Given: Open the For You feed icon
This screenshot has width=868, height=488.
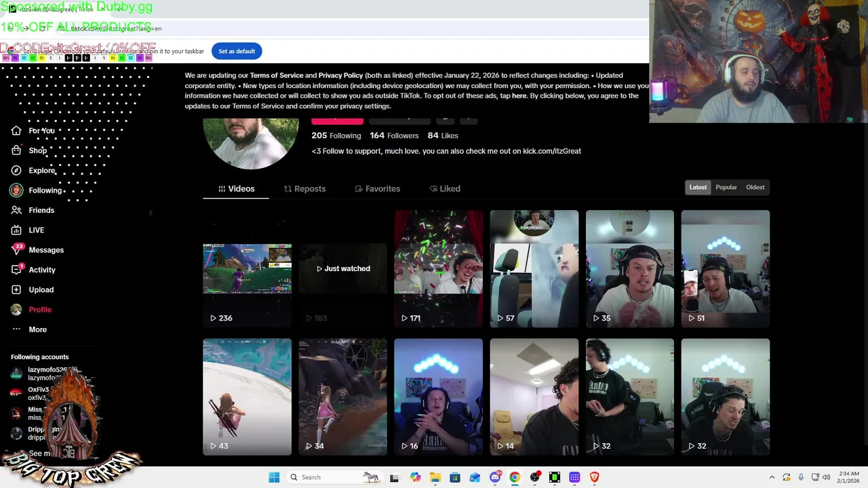Looking at the screenshot, I should pos(16,131).
